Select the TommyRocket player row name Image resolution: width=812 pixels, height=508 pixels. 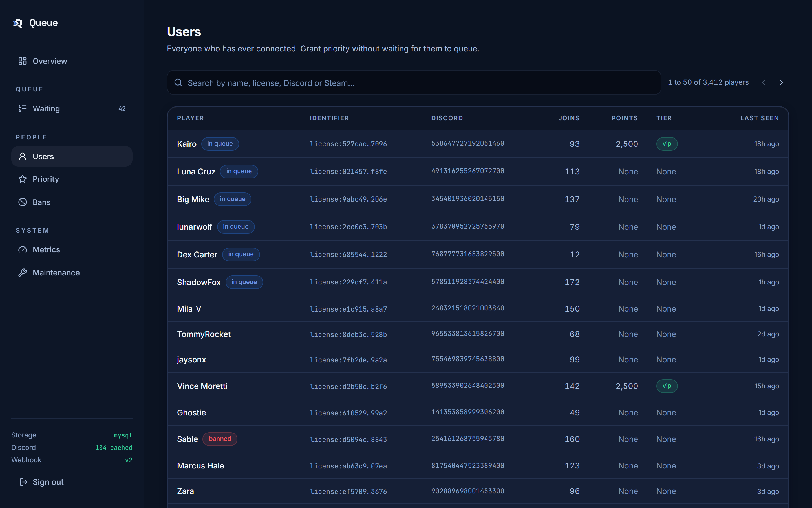204,334
